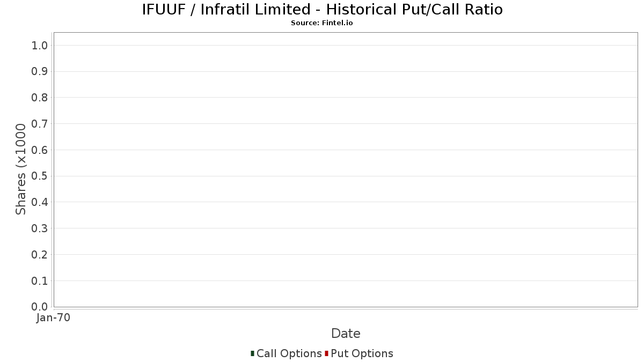Click the red Put Options legend swatch
The image size is (644, 362).
326,353
